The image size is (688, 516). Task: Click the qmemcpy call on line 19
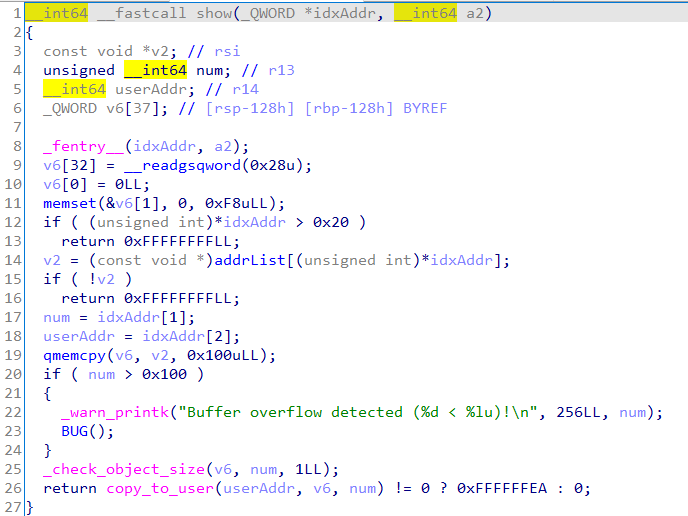(x=75, y=355)
